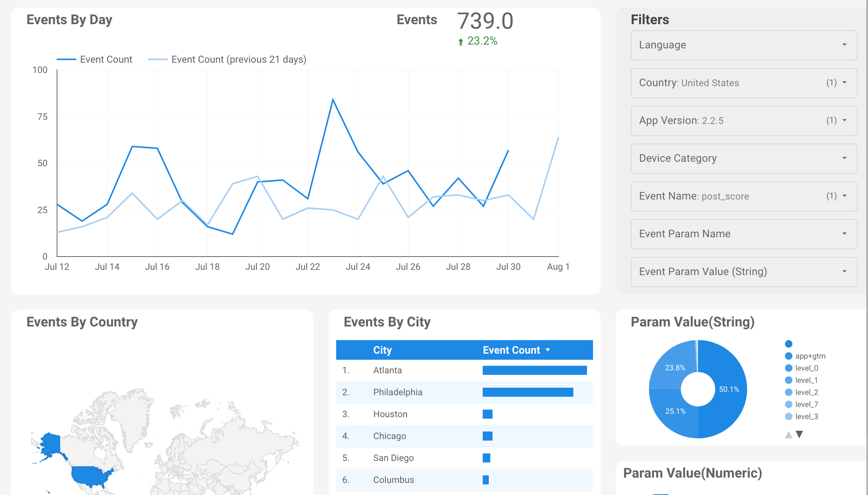868x495 pixels.
Task: Click Event Count legend line icon
Action: pos(66,59)
